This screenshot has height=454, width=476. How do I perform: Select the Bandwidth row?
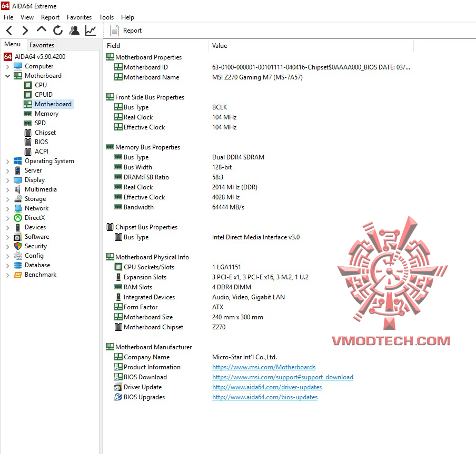(260, 207)
